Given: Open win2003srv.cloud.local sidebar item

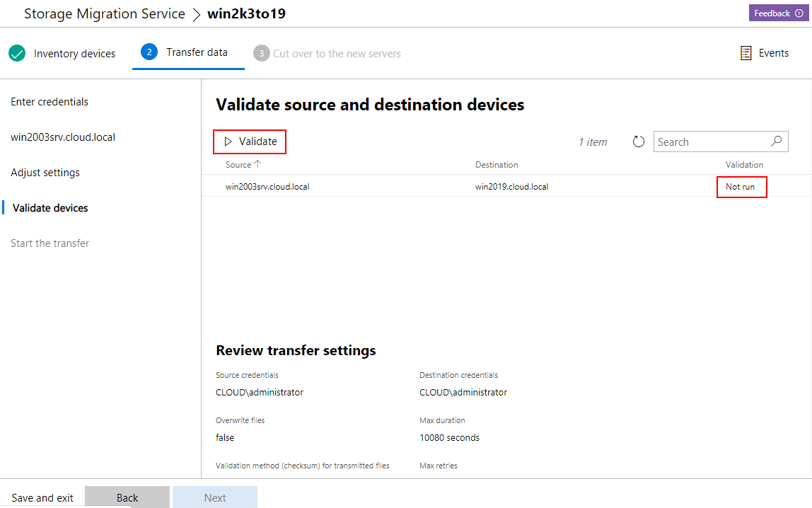Looking at the screenshot, I should pos(63,137).
